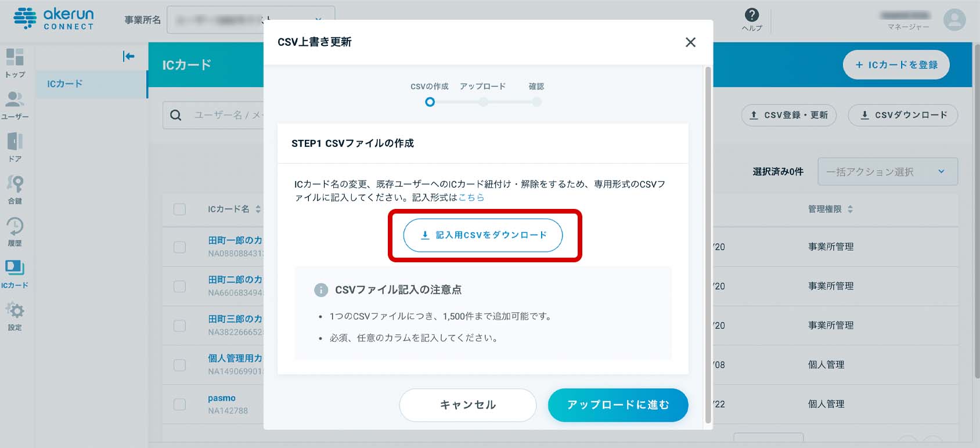The height and width of the screenshot is (448, 980).
Task: Click the search magnifier icon
Action: [176, 115]
